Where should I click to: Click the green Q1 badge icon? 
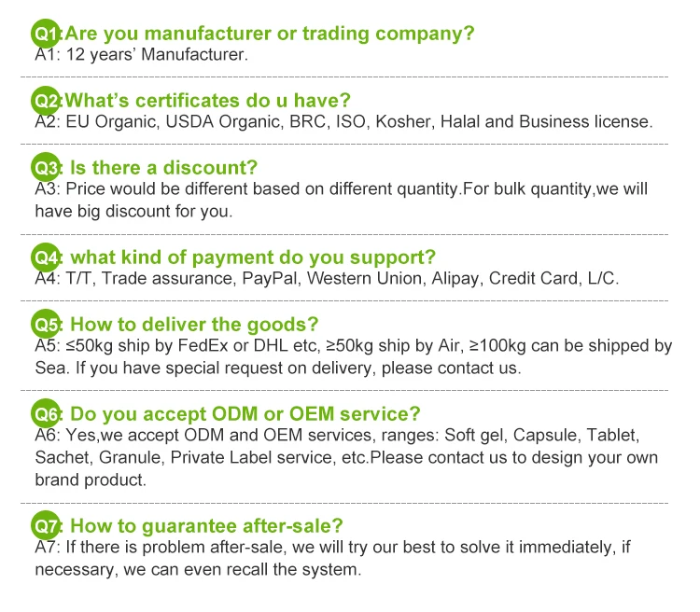(x=47, y=34)
